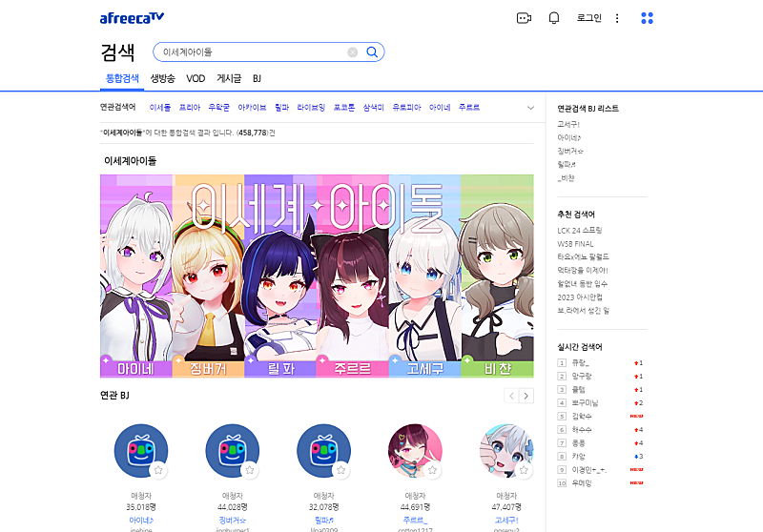Click the 징버거 character in the banner
Image resolution: width=763 pixels, height=532 pixels.
208,276
